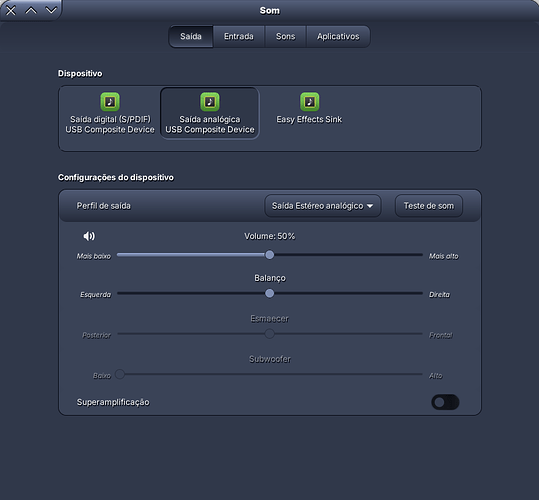Screen dimensions: 539x500
Task: Click the Direita balance label
Action: tap(439, 295)
